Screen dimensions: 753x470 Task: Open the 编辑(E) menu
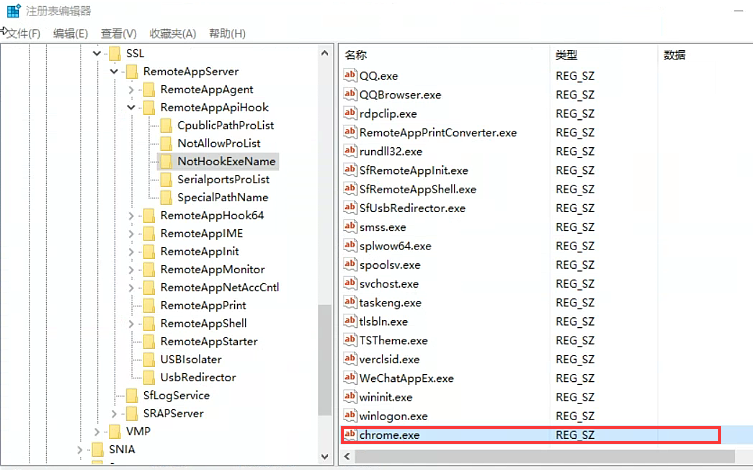[x=70, y=34]
